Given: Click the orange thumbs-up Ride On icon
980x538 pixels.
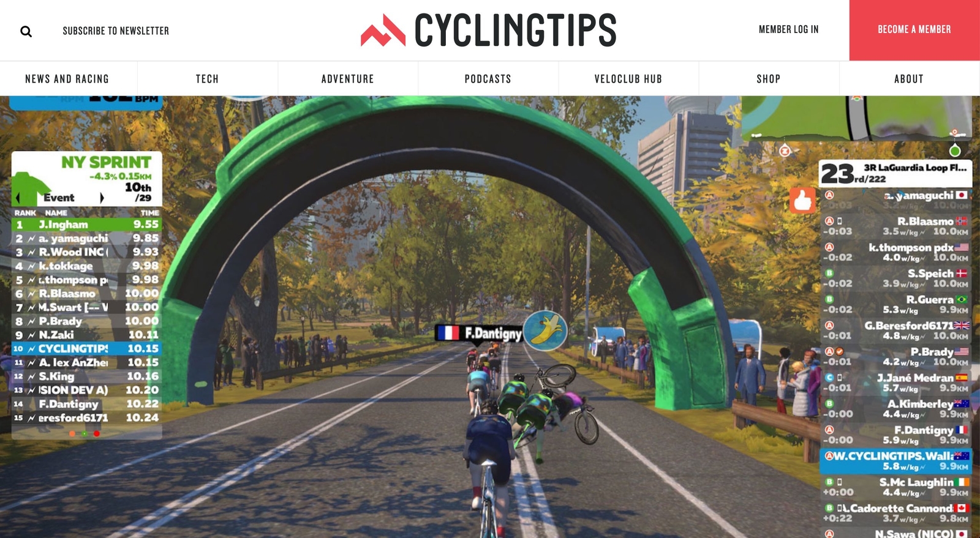Looking at the screenshot, I should point(802,200).
